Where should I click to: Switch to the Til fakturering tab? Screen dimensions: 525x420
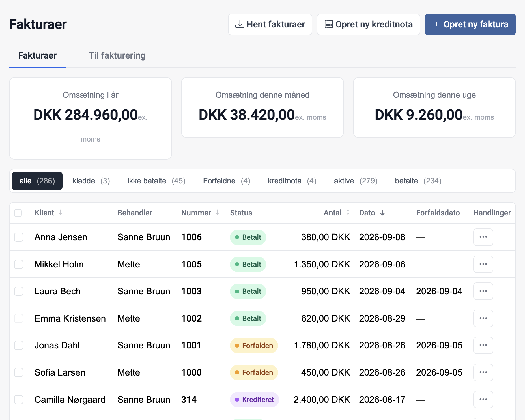pos(117,55)
